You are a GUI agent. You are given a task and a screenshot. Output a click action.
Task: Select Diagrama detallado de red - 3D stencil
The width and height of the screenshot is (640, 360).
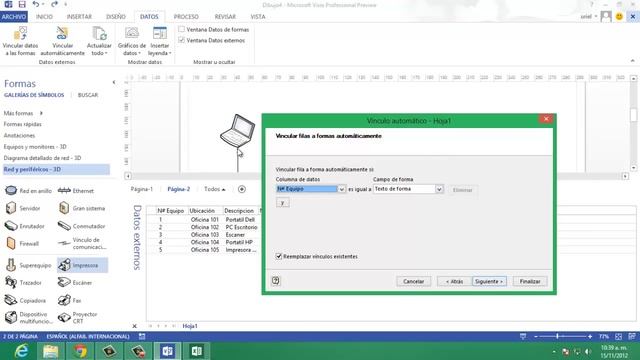(x=42, y=158)
